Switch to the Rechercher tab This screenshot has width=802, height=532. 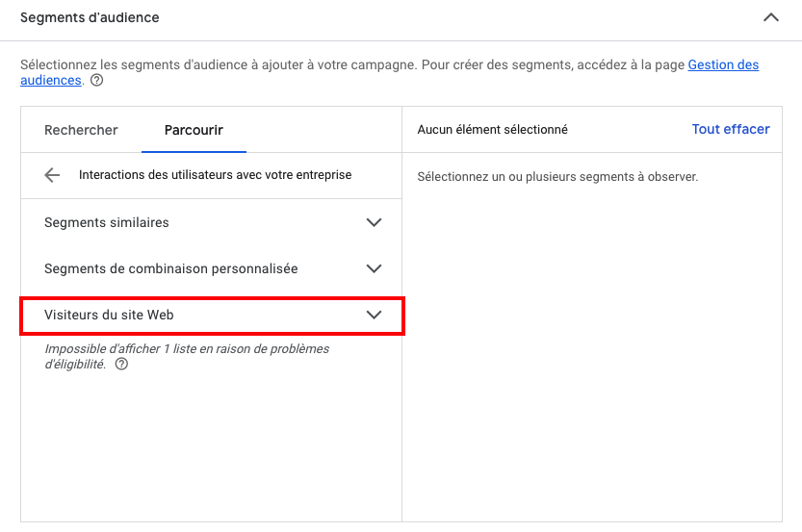coord(81,130)
